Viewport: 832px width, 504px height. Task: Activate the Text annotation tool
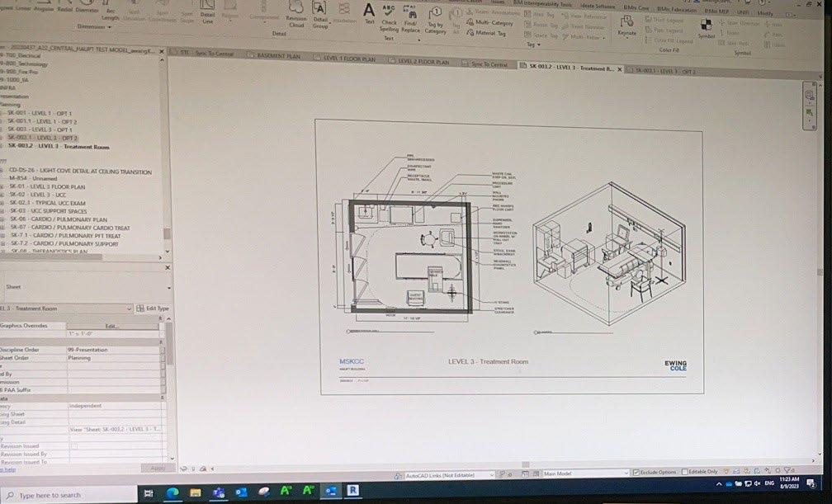[x=369, y=13]
